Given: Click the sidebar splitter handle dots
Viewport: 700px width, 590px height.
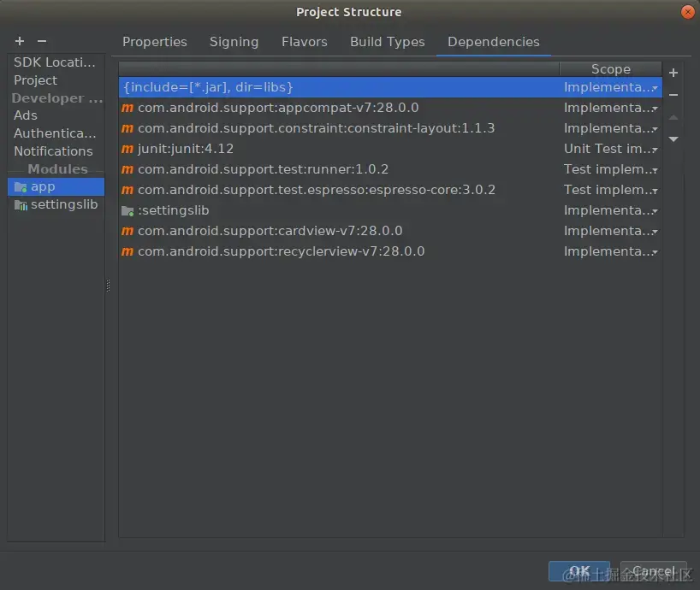Looking at the screenshot, I should [108, 286].
